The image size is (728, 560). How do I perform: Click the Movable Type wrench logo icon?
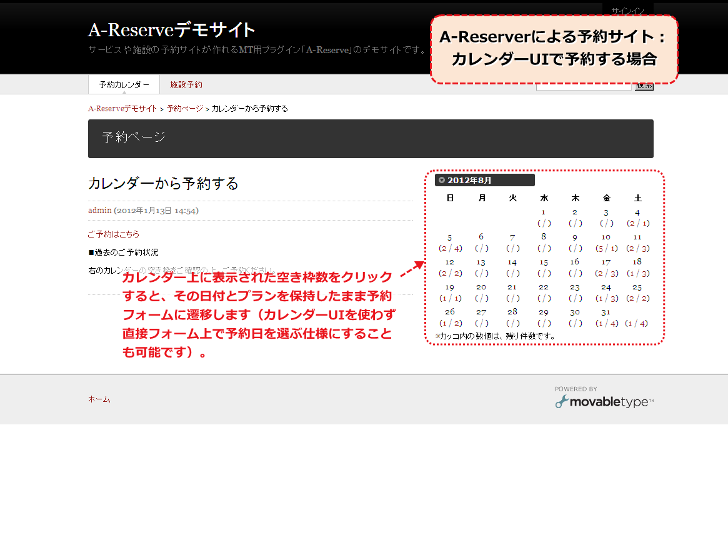click(561, 402)
